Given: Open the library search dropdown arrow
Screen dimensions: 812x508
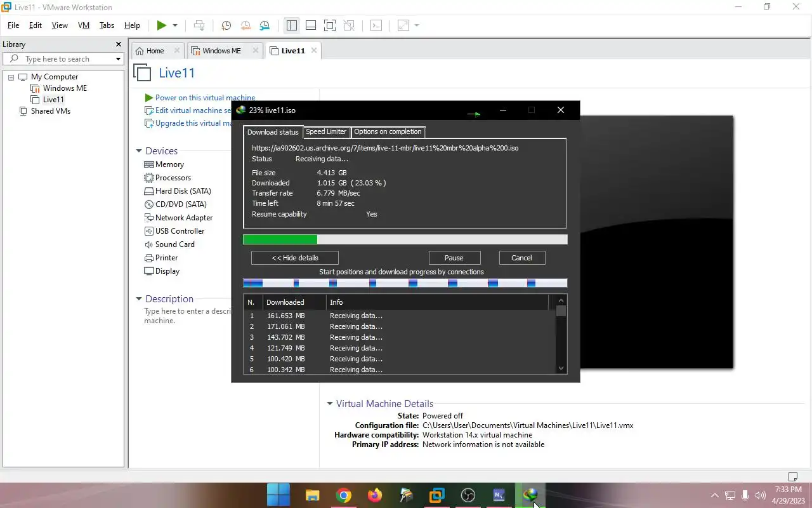Looking at the screenshot, I should click(118, 59).
